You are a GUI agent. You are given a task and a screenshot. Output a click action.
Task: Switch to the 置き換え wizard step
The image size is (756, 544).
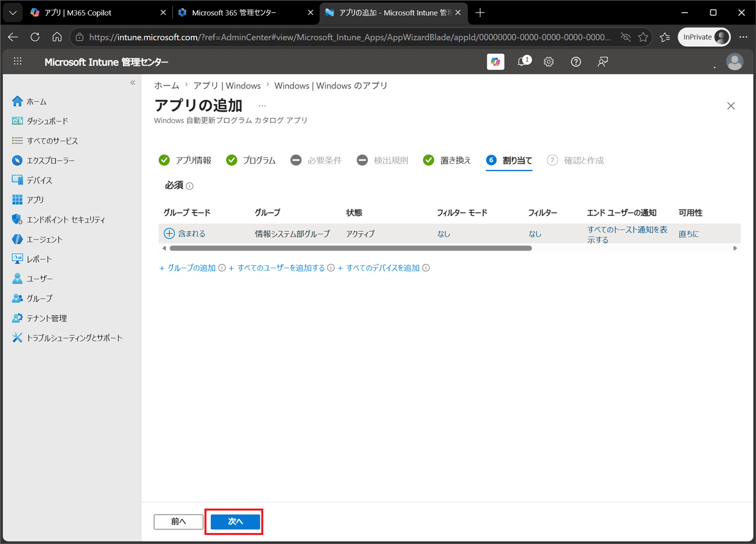click(x=447, y=160)
